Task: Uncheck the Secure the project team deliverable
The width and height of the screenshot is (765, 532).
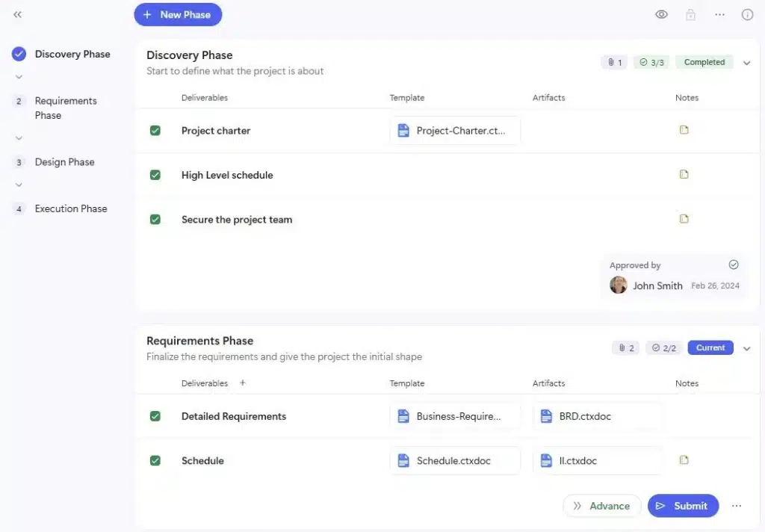Action: [x=155, y=219]
